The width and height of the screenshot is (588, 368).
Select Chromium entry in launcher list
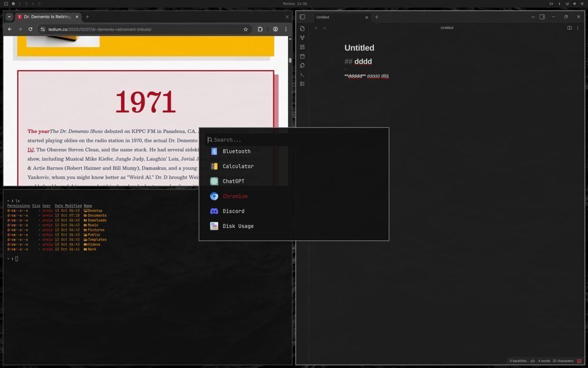[x=235, y=197]
